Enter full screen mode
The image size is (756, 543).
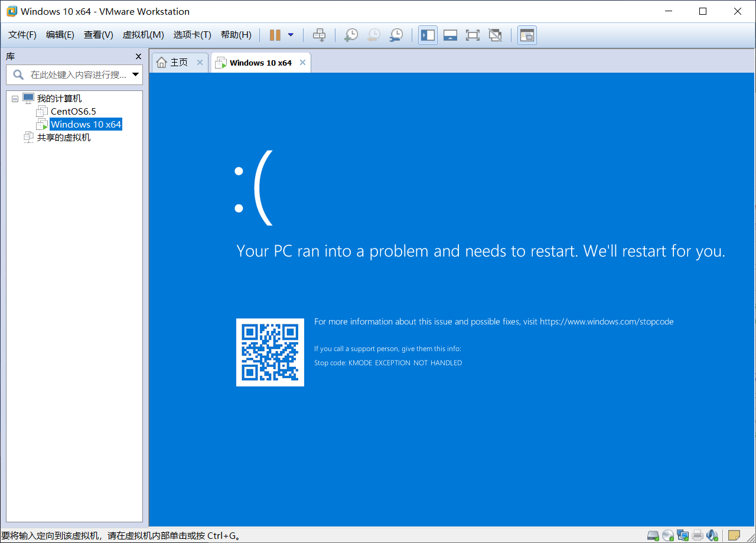coord(472,35)
